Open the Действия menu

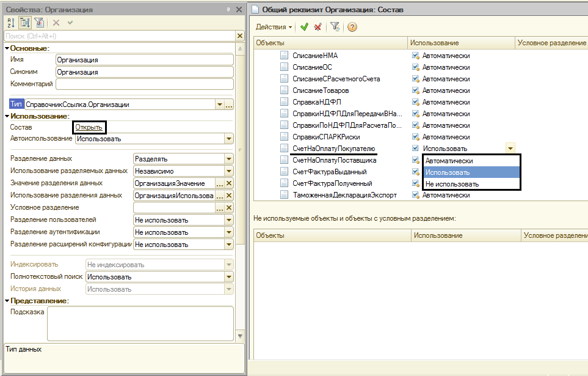pyautogui.click(x=274, y=27)
